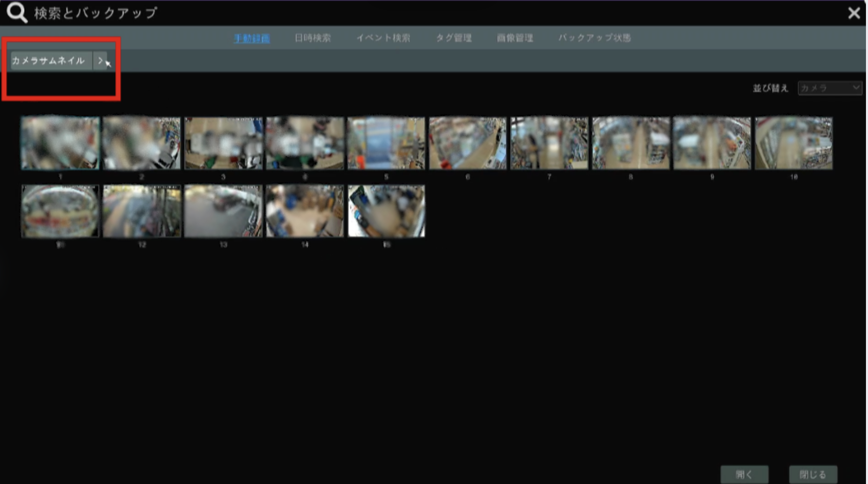Viewport: 868px width, 484px height.
Task: Select camera thumbnail 6
Action: click(x=468, y=143)
